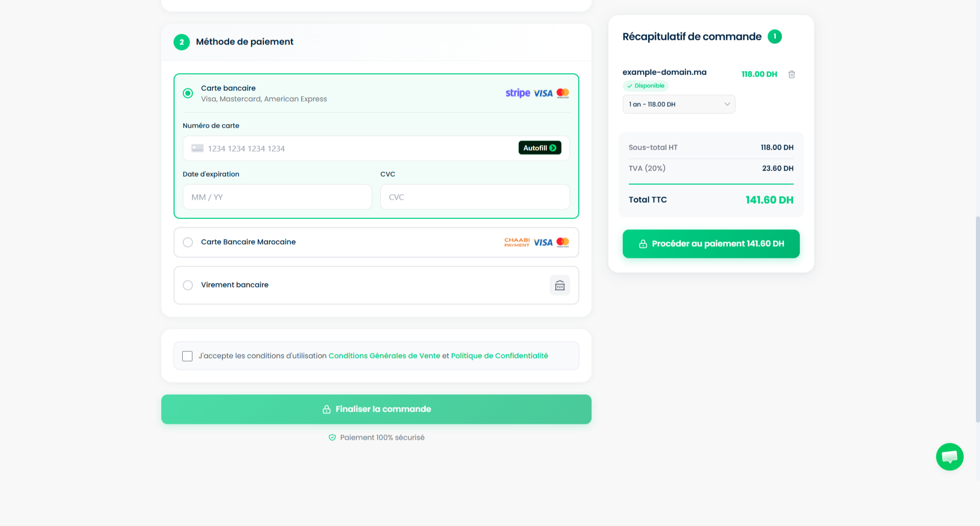
Task: Click Mastercard logo in Carte Bancaire Marocaine row
Action: tap(563, 243)
